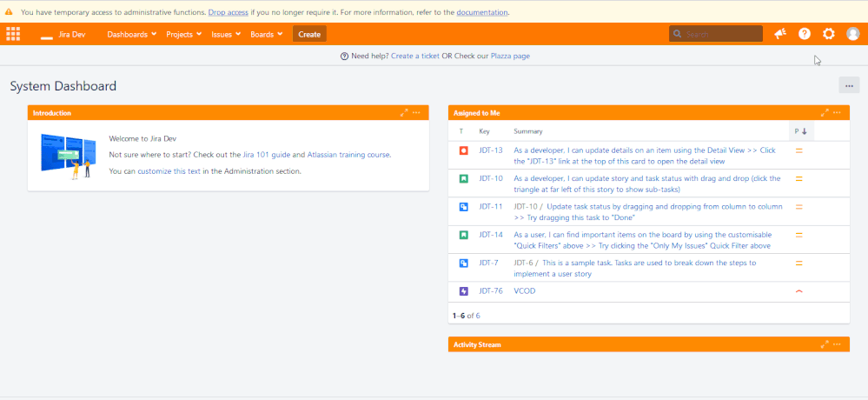The height and width of the screenshot is (400, 868).
Task: Open issue key JDT-14
Action: [x=491, y=235]
